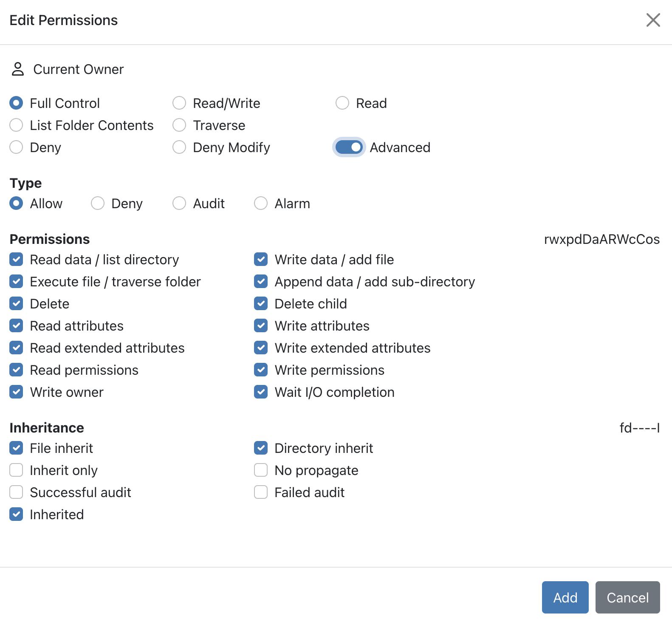Uncheck Directory inherit checkbox

coord(261,448)
